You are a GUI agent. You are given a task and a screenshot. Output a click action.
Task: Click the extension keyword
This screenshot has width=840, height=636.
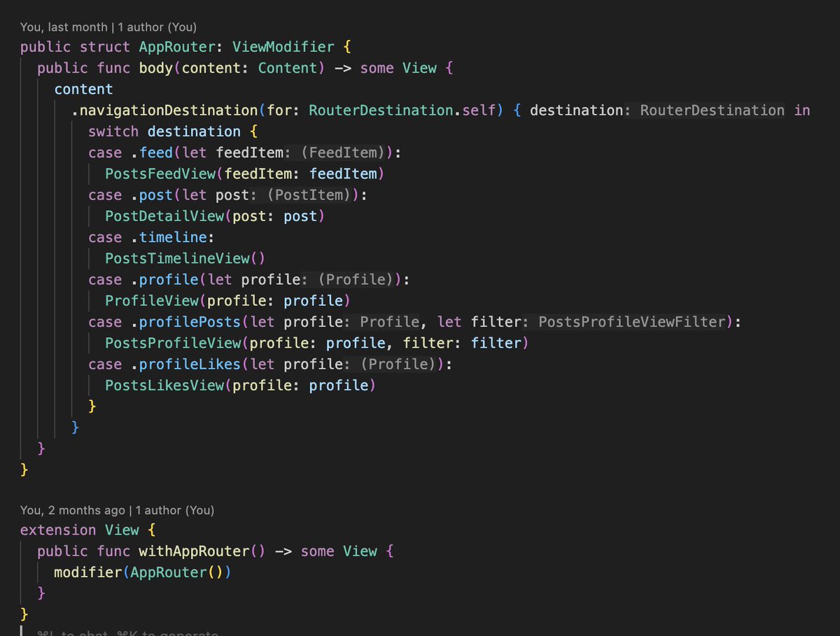point(58,530)
